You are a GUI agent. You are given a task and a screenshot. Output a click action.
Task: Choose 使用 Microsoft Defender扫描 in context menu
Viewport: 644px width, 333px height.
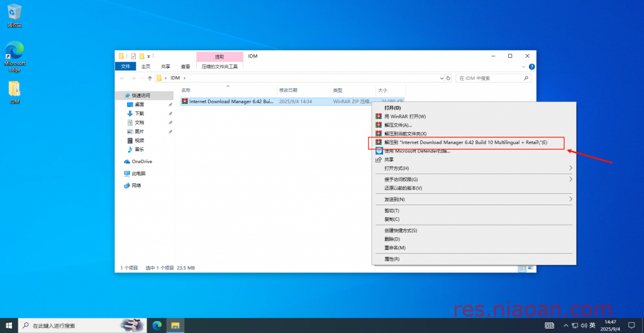(474, 151)
